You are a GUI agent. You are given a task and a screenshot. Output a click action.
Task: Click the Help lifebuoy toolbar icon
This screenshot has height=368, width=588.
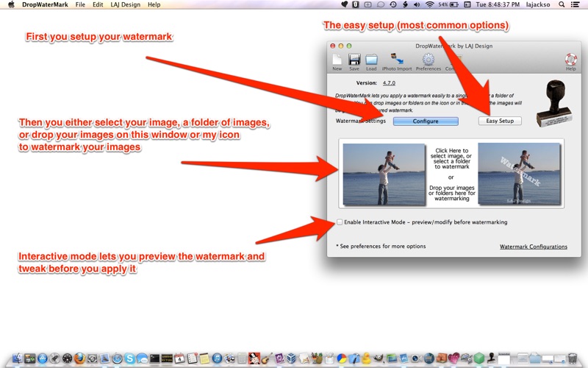click(571, 60)
